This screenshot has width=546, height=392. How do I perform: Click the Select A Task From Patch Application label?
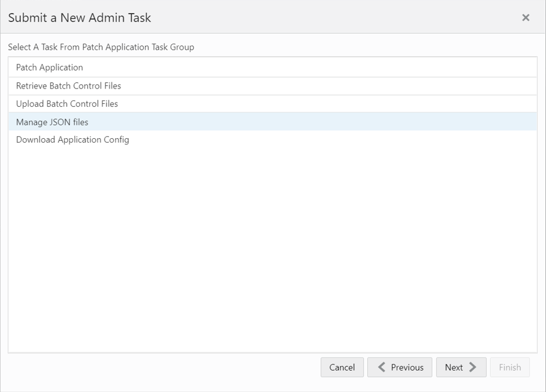tap(101, 47)
